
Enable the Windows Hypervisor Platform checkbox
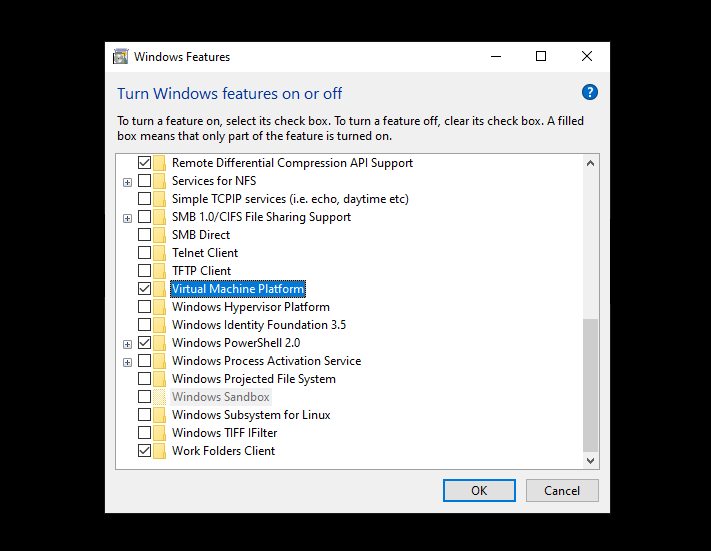[144, 307]
